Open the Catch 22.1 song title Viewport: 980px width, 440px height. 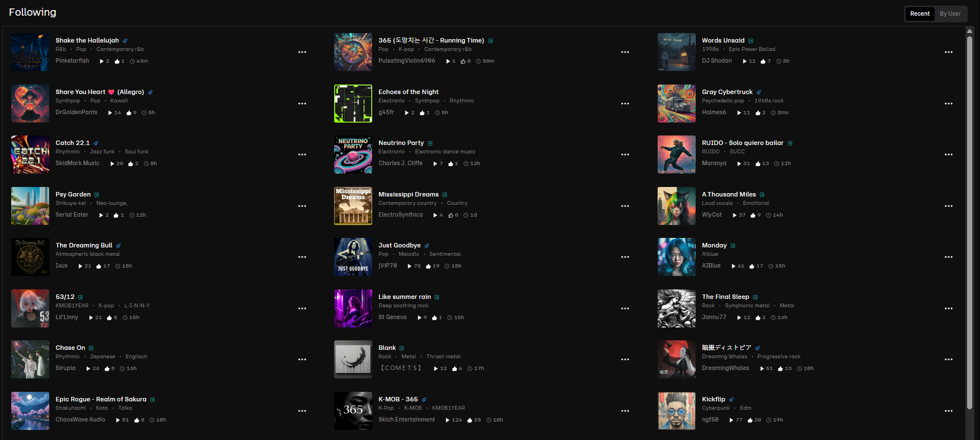tap(73, 143)
